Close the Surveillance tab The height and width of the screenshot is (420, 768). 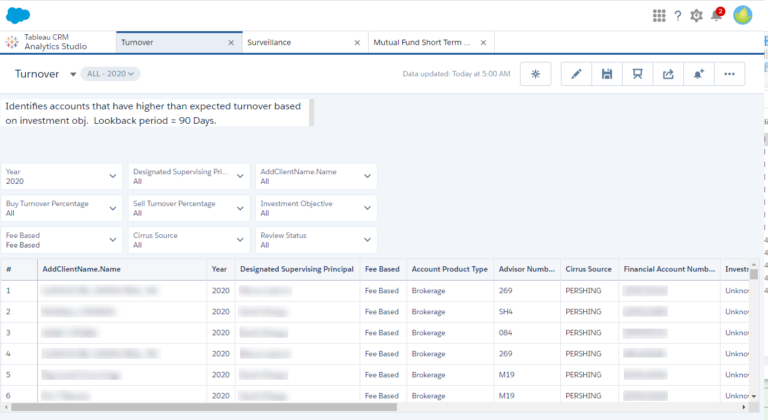click(357, 43)
